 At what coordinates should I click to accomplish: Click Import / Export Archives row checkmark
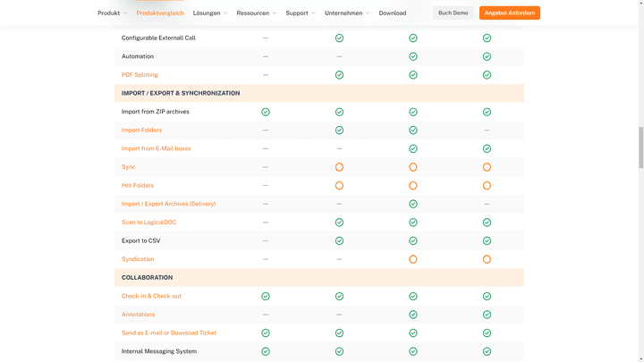coord(413,204)
